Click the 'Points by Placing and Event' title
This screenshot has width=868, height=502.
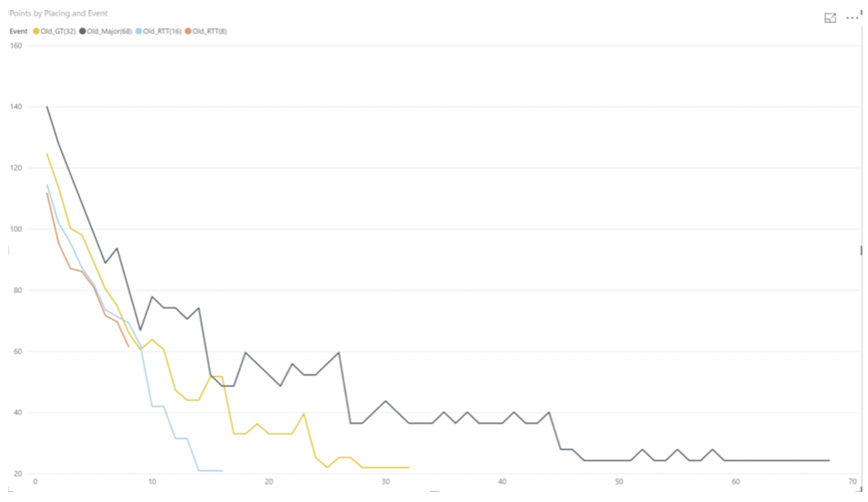click(58, 13)
